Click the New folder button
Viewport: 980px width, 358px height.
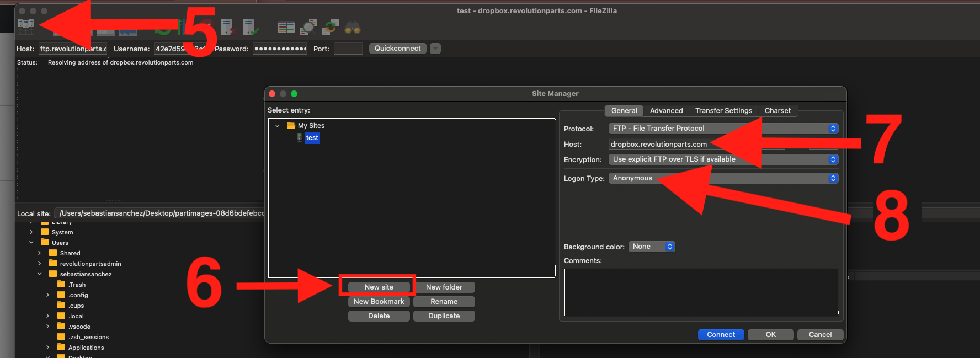tap(444, 287)
